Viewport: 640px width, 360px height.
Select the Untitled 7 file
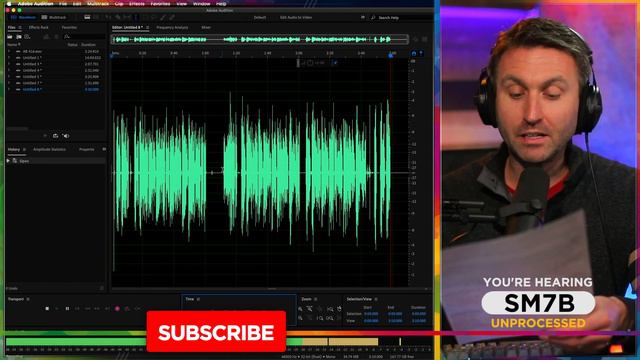[32, 83]
